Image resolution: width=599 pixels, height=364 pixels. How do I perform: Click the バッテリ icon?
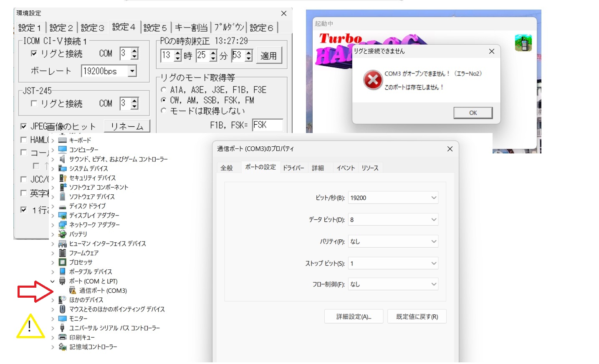point(63,234)
